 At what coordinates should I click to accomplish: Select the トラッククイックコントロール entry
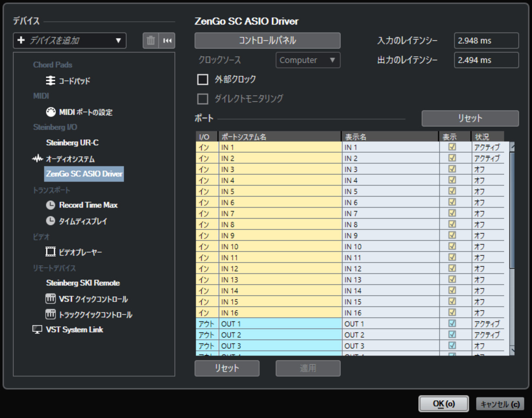pos(96,315)
